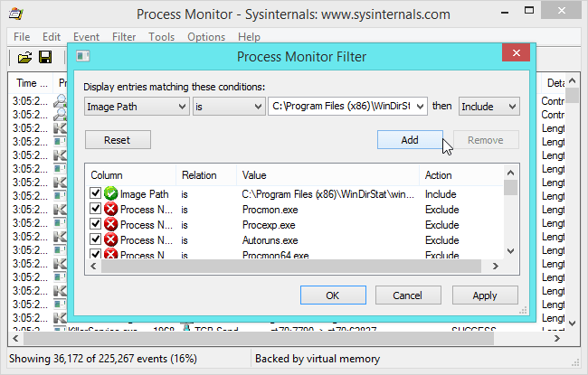Click the Add filter button

(x=410, y=140)
